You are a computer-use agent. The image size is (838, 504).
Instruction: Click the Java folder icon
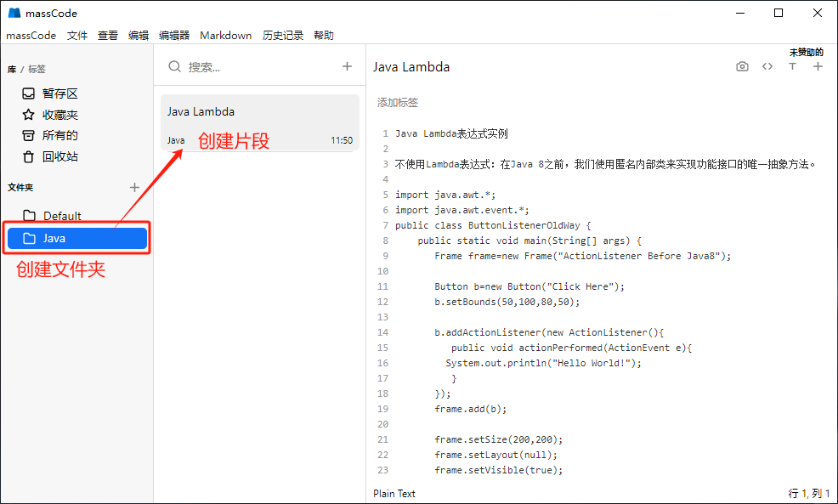pos(30,238)
